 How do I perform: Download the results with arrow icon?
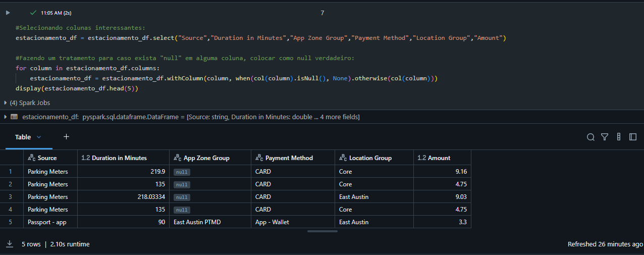[9, 244]
